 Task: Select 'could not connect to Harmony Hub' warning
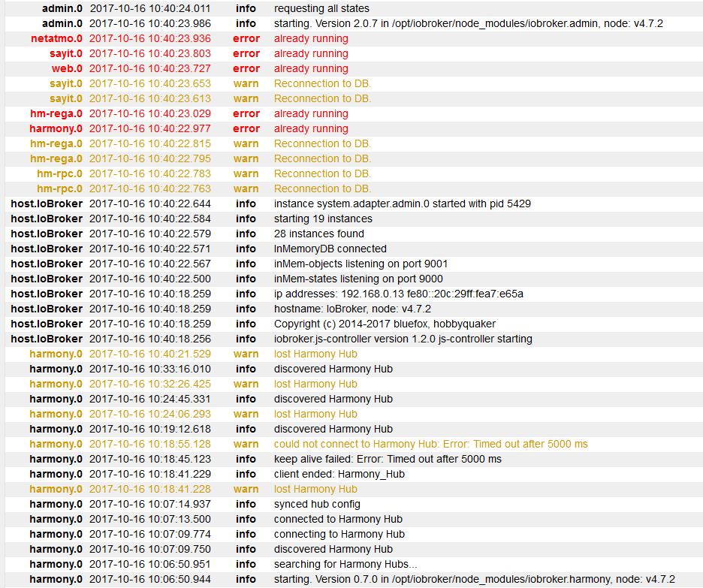click(x=431, y=444)
